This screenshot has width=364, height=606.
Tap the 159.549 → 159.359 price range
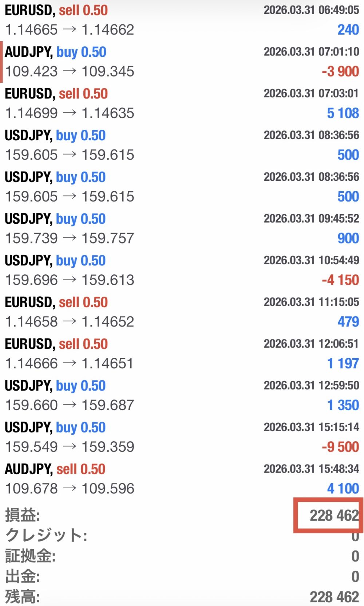click(70, 447)
